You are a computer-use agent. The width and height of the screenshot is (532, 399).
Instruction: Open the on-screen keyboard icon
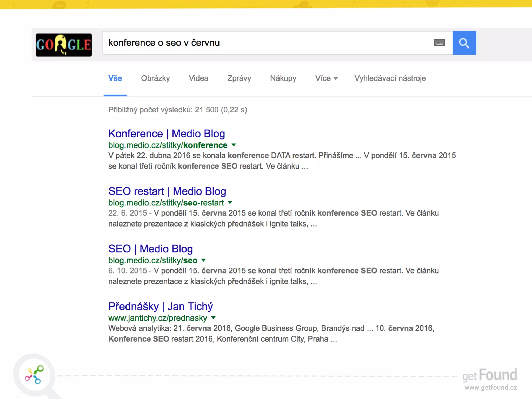click(440, 43)
